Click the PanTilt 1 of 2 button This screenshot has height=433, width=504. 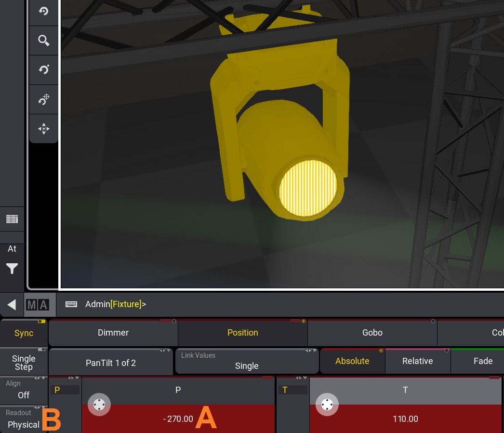(x=111, y=363)
